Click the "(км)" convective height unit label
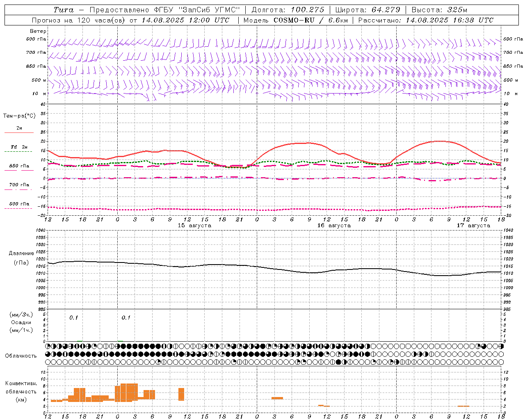 point(21,399)
